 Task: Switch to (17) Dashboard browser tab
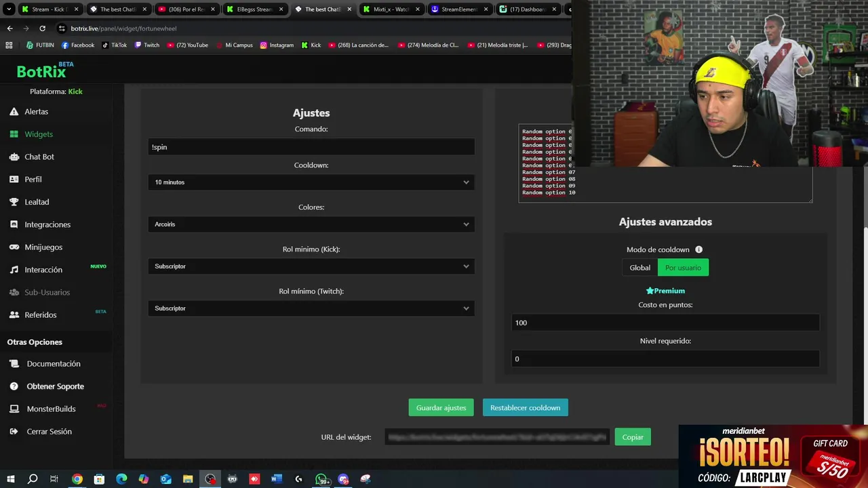(x=528, y=9)
